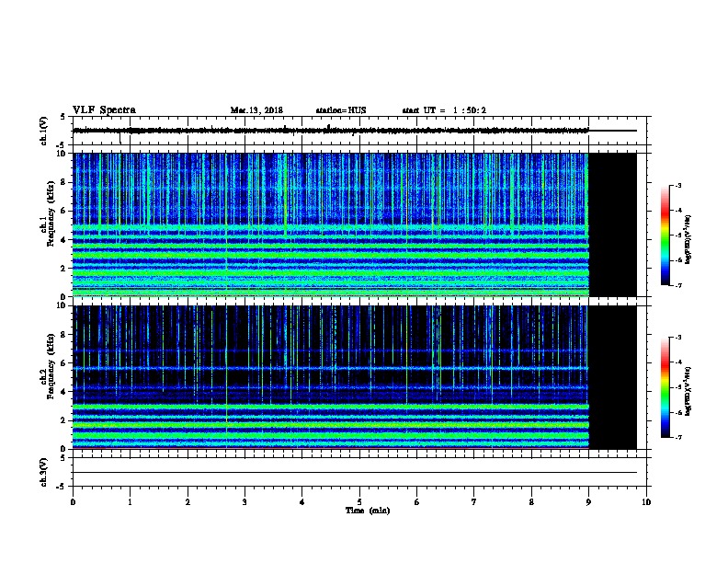Click time axis tick label "10" at the right end
Viewport: 728px width, 563px height.
646,502
